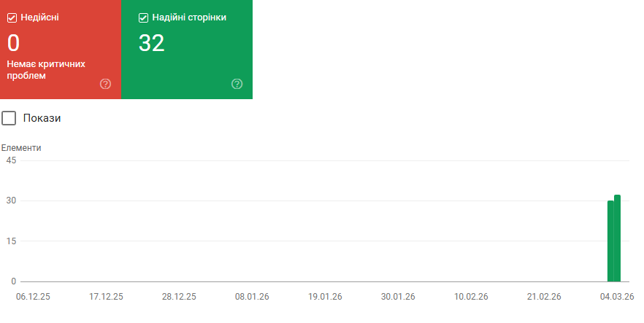Uncheck the Недійсні checkbox
644x323 pixels.
[12, 17]
